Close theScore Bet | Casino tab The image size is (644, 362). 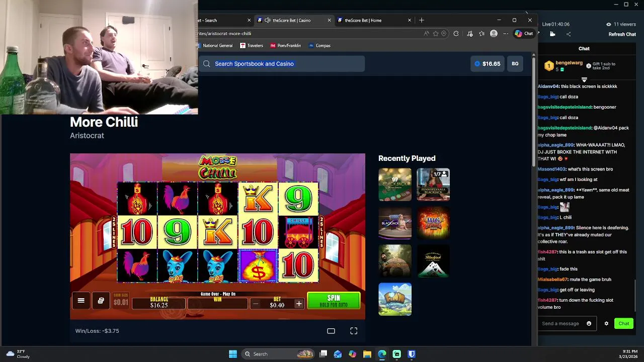click(x=330, y=20)
